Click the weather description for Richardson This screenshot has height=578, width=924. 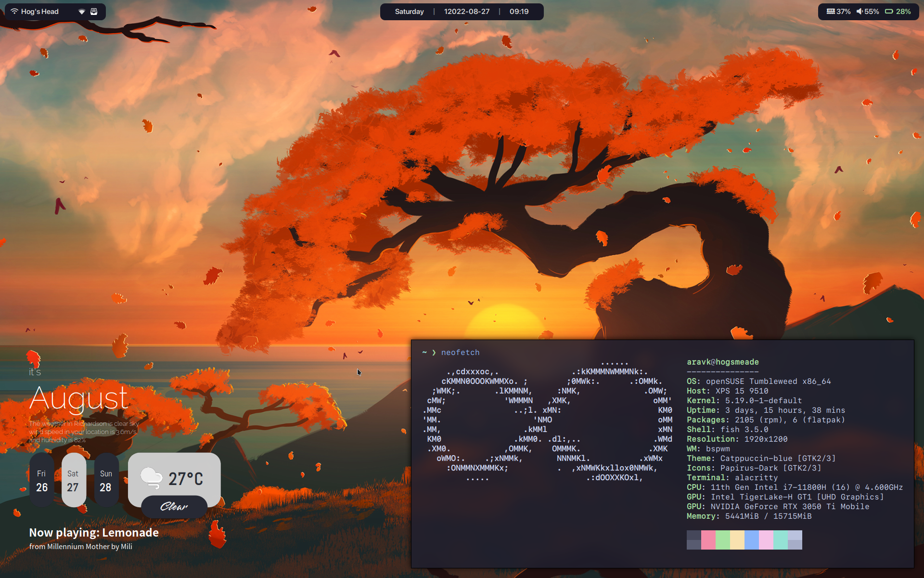84,432
